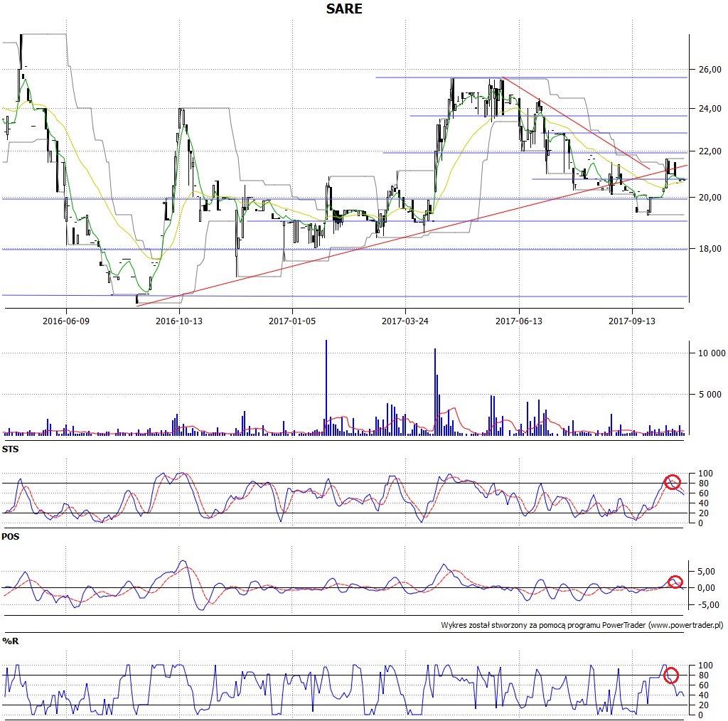Image resolution: width=728 pixels, height=721 pixels.
Task: Click the 18,00 price axis label
Action: [x=710, y=249]
